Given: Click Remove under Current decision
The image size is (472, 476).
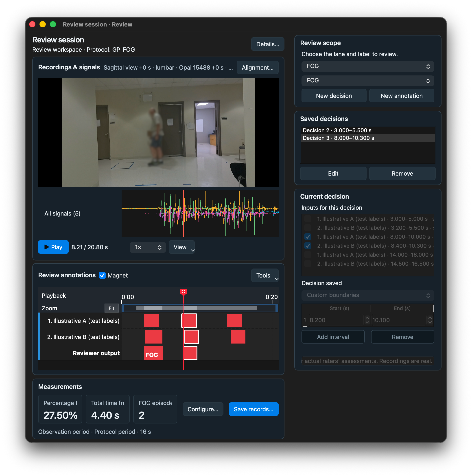Looking at the screenshot, I should [402, 337].
